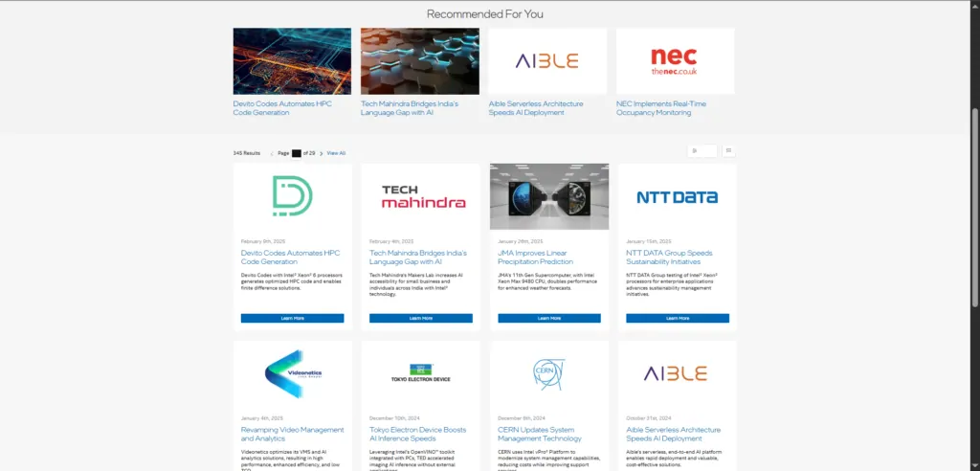Open JMA Improves Linear Precipitation Prediction title
Image resolution: width=980 pixels, height=471 pixels.
(536, 258)
